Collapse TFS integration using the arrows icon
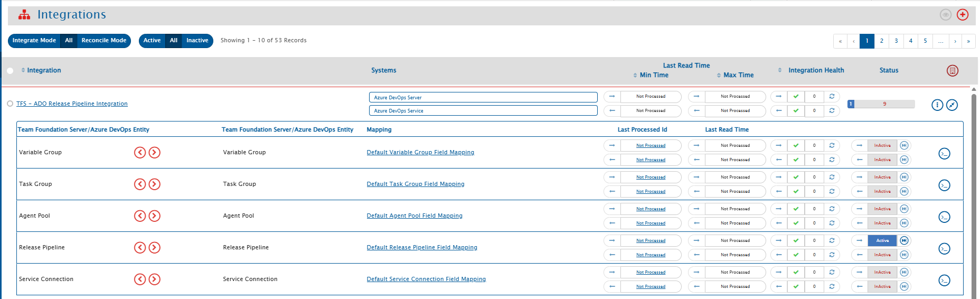The width and height of the screenshot is (980, 299). click(951, 105)
